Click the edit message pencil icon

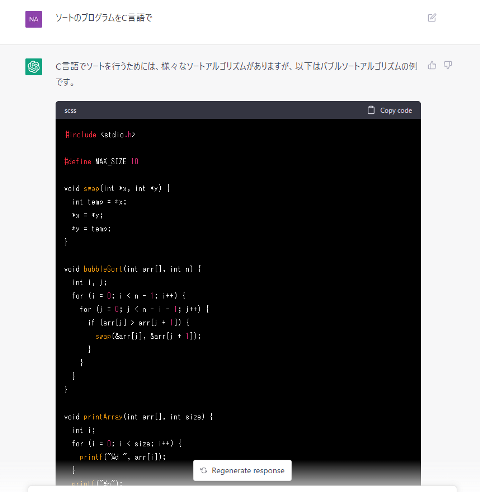432,18
